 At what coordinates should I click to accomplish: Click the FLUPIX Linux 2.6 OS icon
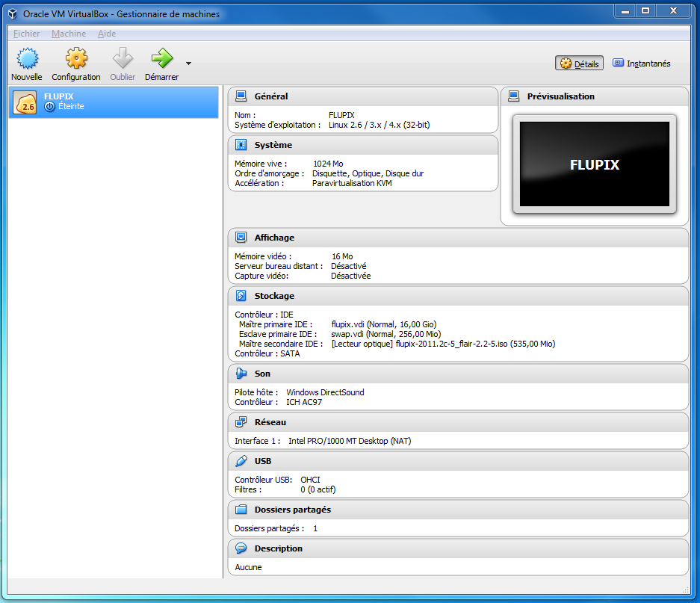coord(25,102)
